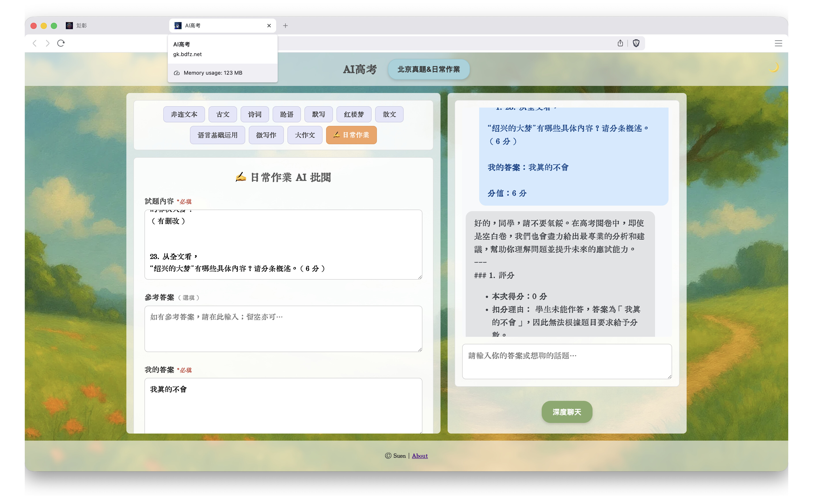Open the browser hamburger menu

(x=778, y=43)
